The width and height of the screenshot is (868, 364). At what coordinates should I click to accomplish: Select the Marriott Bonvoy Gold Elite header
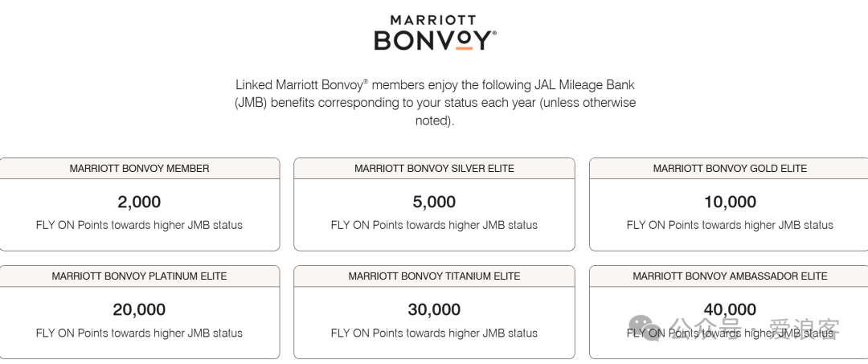pos(730,169)
